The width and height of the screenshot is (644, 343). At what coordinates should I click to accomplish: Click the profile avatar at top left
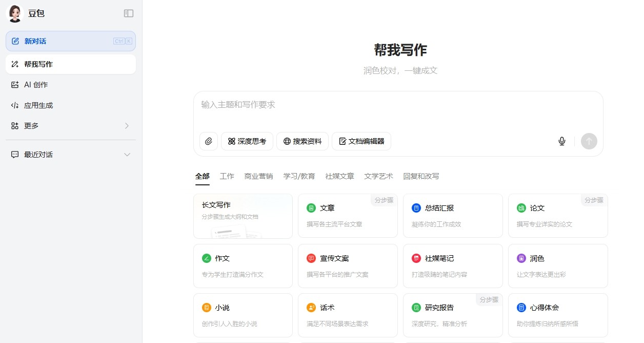[x=14, y=13]
